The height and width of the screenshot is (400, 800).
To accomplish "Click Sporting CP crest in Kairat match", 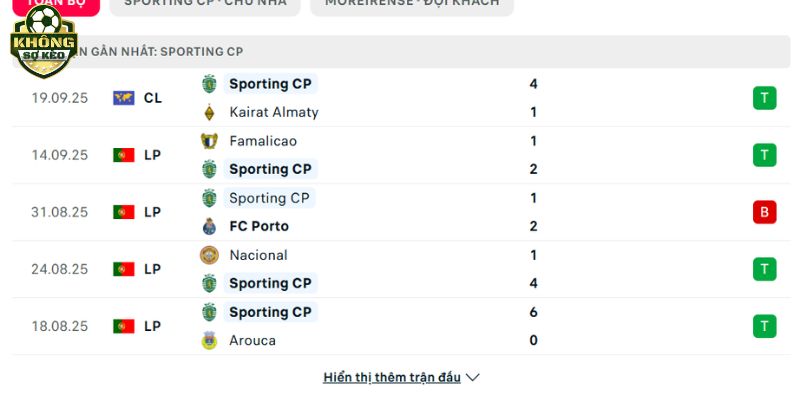I will [x=209, y=84].
